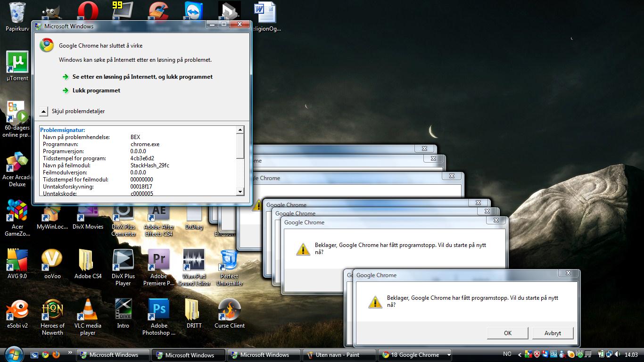Launch Acer Arcade Deluxe shortcut

coord(17,169)
